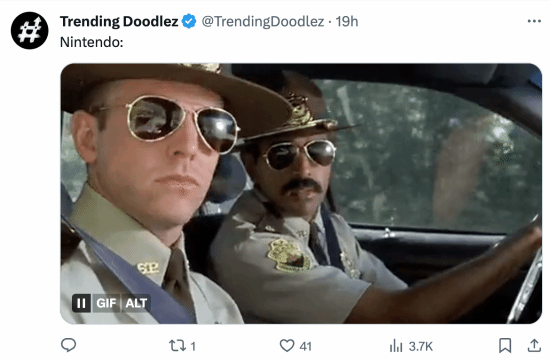The image size is (550, 361).
Task: Share the tweet via upload arrow icon
Action: point(534,345)
